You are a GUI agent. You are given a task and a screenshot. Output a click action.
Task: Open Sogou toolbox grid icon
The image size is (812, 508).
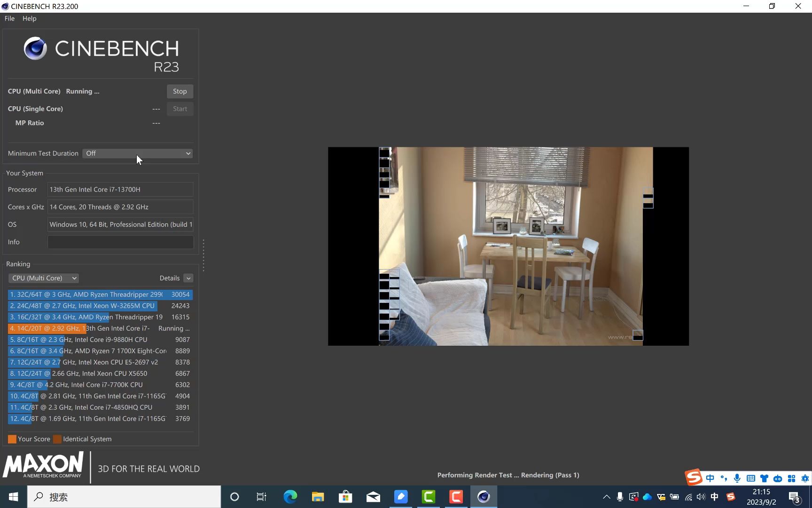[x=792, y=478]
